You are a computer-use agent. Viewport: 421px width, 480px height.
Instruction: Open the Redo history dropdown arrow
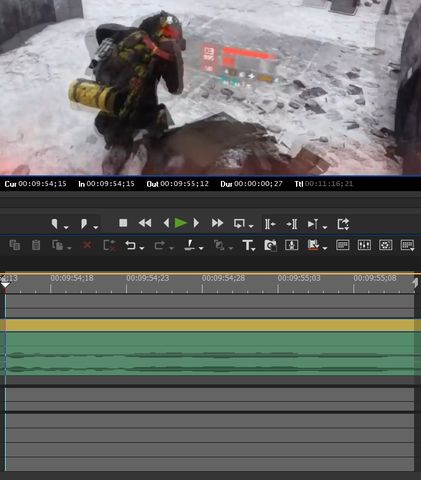[171, 248]
